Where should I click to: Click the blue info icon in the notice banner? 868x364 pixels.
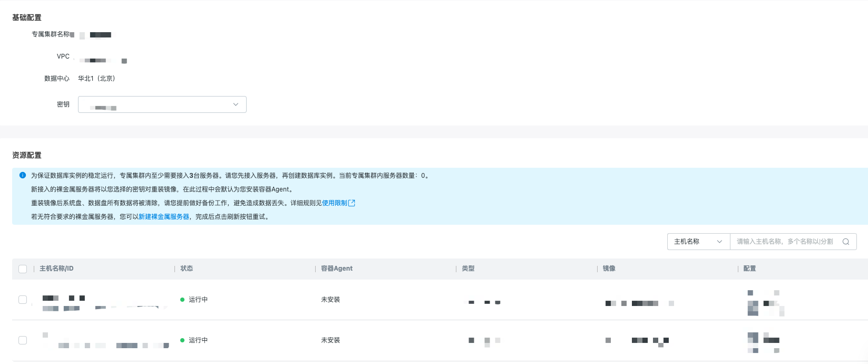coord(23,175)
